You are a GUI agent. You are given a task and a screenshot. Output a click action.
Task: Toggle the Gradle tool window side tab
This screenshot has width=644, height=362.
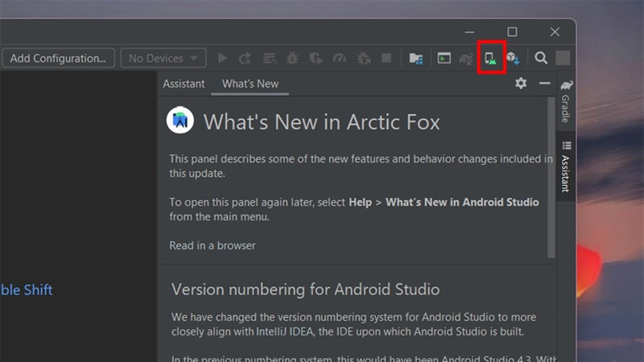coord(566,101)
